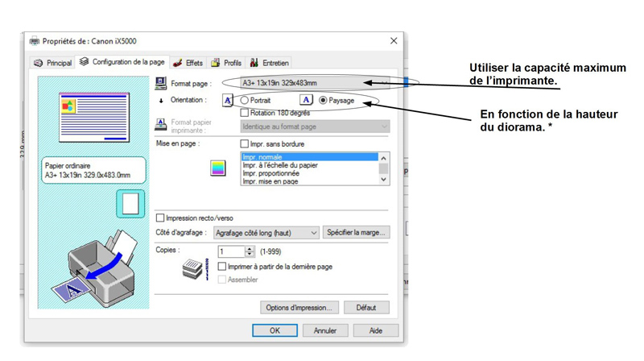Switch to the Principal tab
This screenshot has width=644, height=361.
pos(53,63)
